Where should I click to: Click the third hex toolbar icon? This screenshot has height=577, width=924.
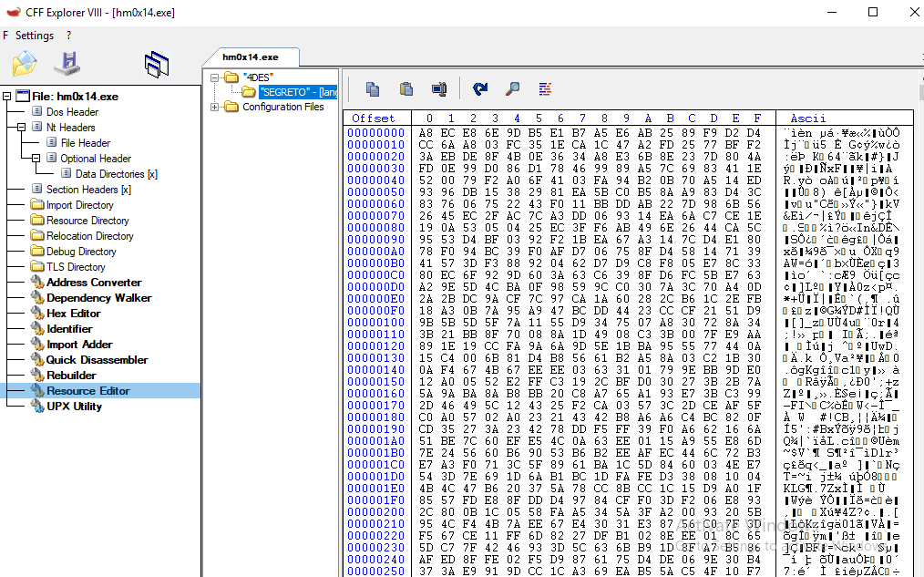point(439,89)
